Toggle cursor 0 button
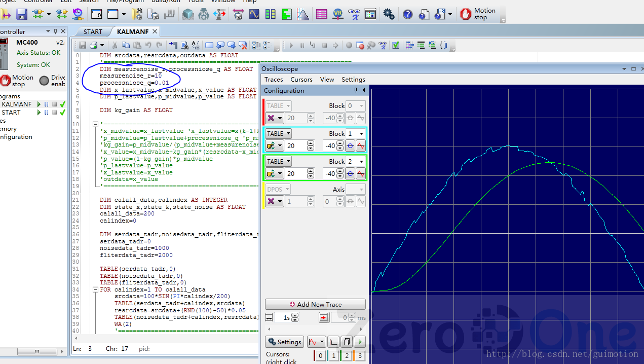The width and height of the screenshot is (644, 364). click(320, 356)
